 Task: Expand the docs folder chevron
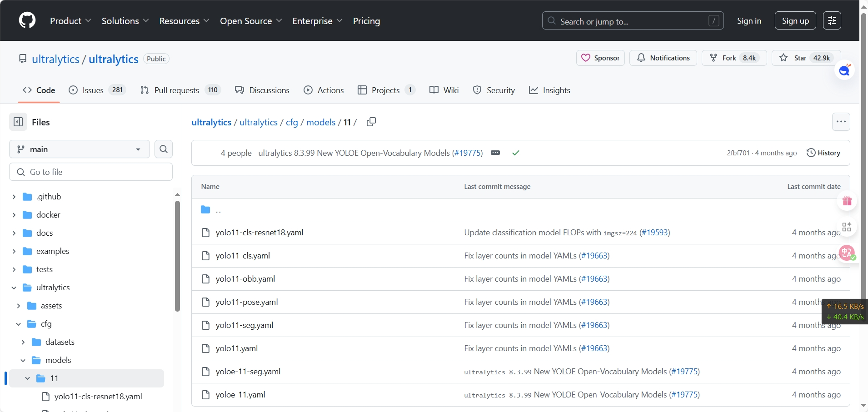point(14,233)
